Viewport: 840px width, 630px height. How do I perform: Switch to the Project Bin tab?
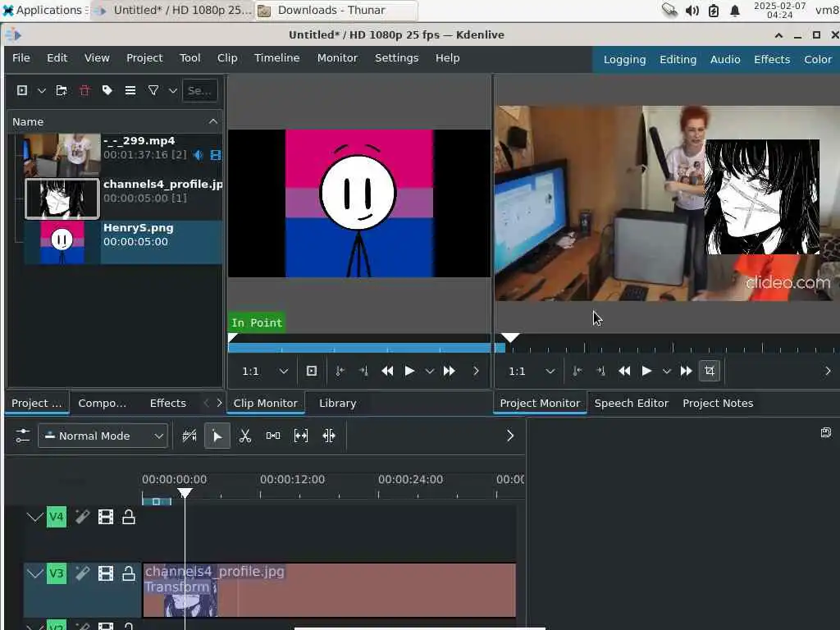coord(36,403)
